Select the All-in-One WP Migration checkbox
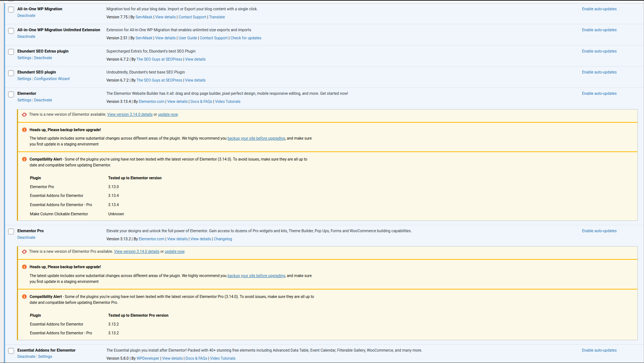This screenshot has height=363, width=644. tap(11, 10)
